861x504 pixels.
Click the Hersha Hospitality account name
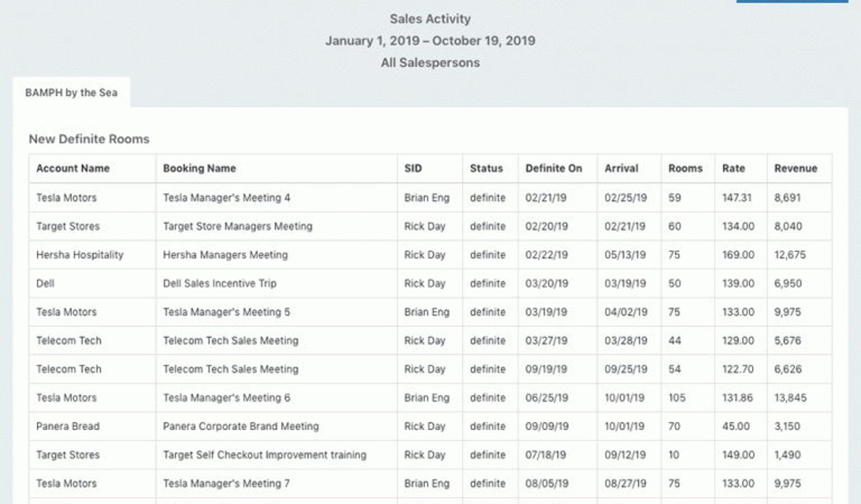(80, 255)
